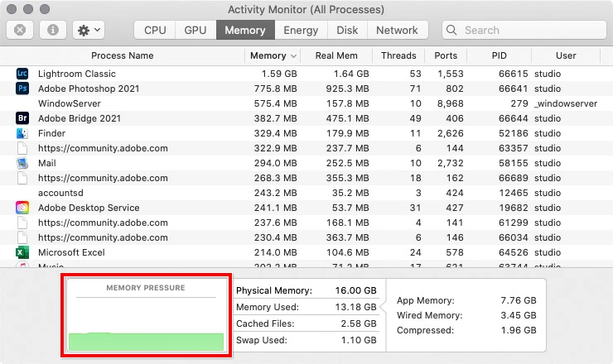Click the community.adobe.com row with PID 61299
Viewport: 613px width, 364px height.
pyautogui.click(x=306, y=223)
